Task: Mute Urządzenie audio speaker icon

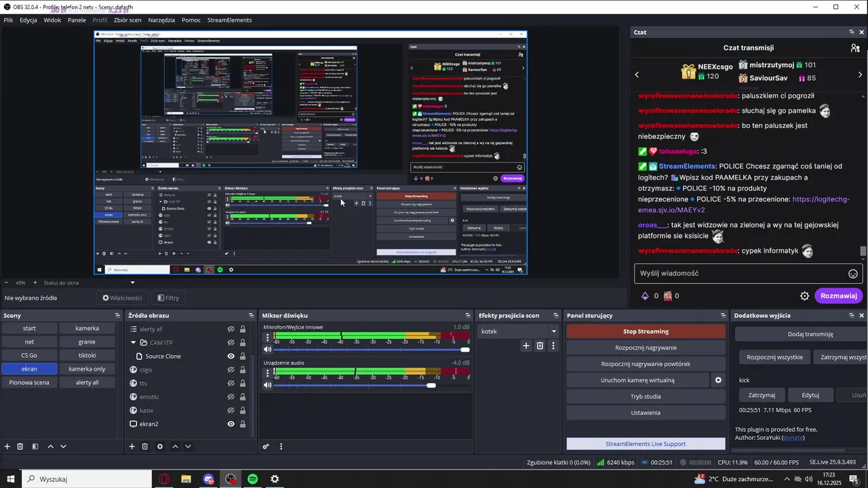Action: pyautogui.click(x=267, y=385)
